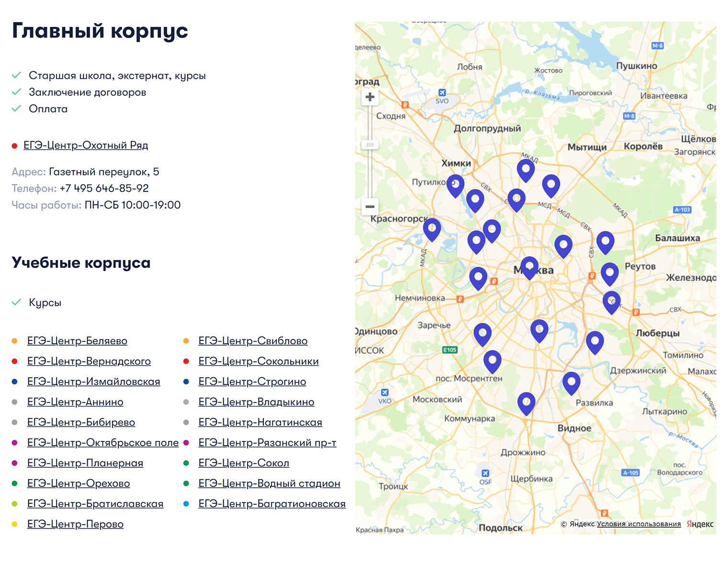This screenshot has height=563, width=728.
Task: Open ЕГЭ-Центр-Беляево link
Action: [77, 341]
